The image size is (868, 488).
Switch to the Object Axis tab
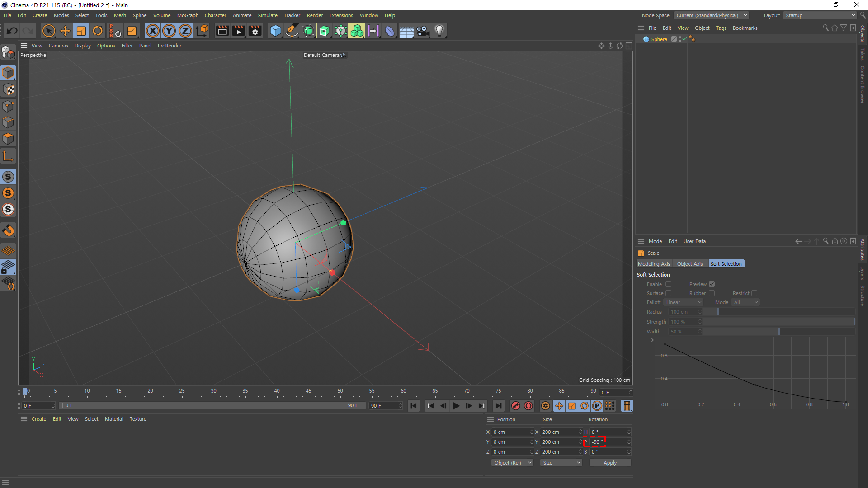click(689, 264)
